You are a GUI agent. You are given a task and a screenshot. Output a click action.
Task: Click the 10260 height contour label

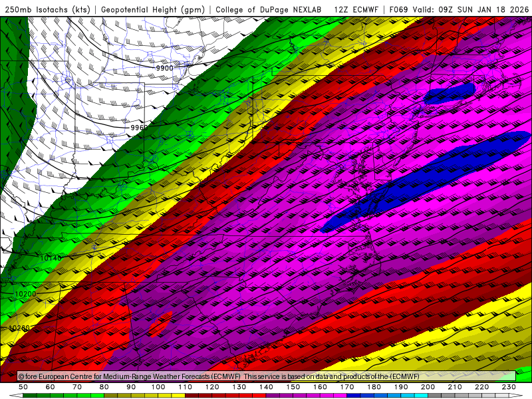point(19,328)
